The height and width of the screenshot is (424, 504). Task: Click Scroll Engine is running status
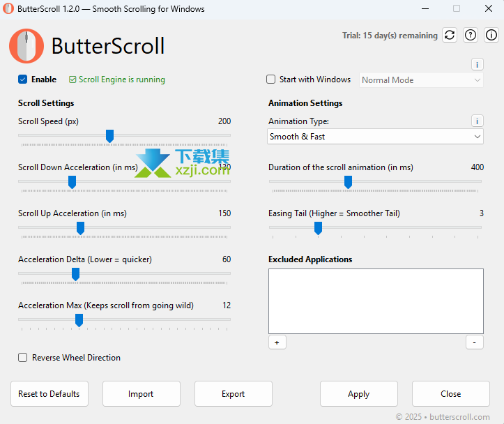click(117, 79)
